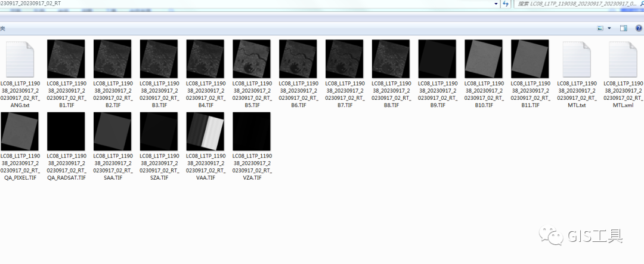Click the B10.TIF file name label

coord(484,94)
